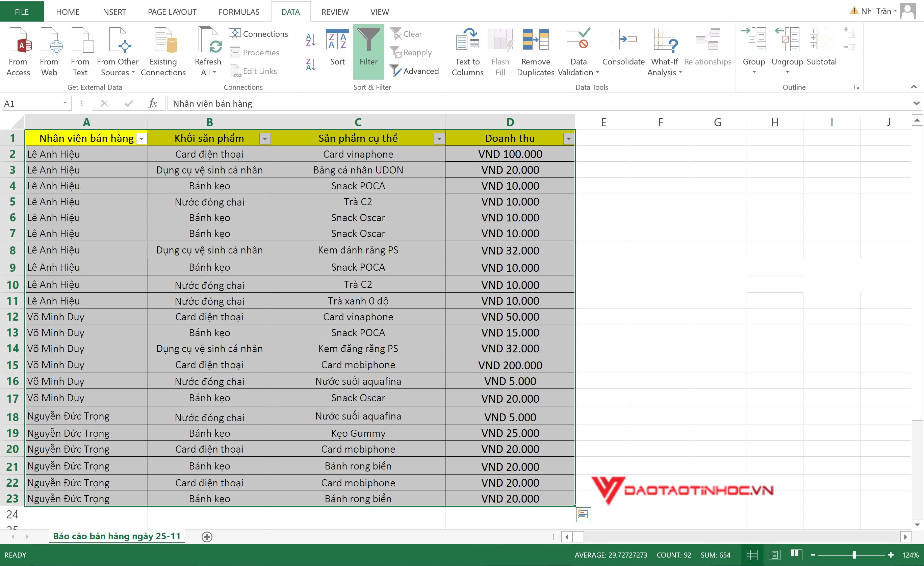924x566 pixels.
Task: Open the Sort dialog
Action: [337, 48]
